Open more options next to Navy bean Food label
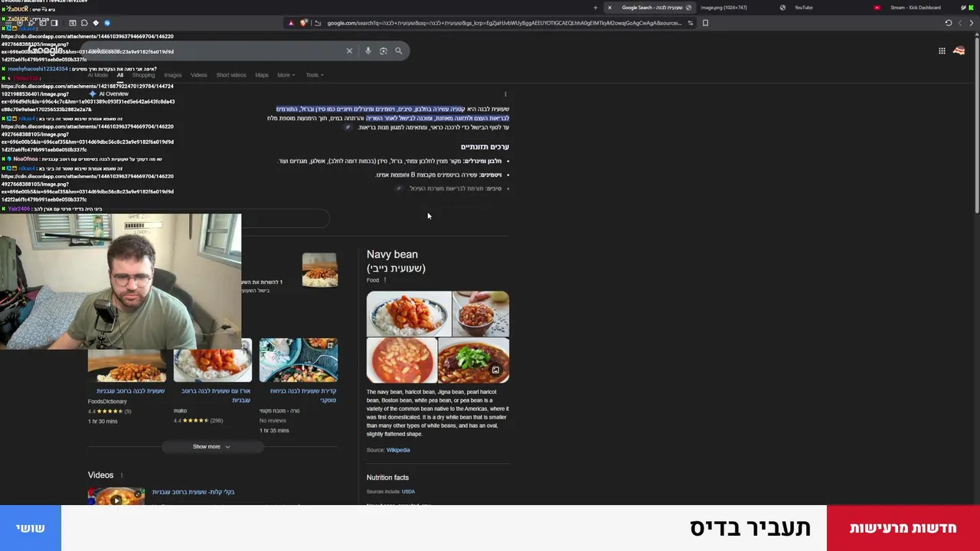The image size is (980, 551). 385,280
